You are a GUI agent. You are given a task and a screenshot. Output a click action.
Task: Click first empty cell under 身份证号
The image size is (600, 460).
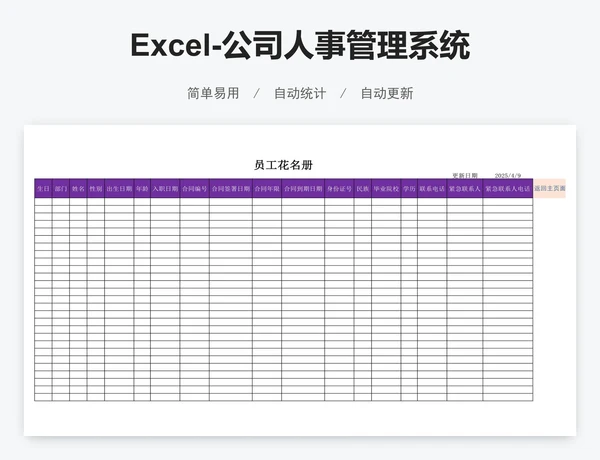point(339,202)
